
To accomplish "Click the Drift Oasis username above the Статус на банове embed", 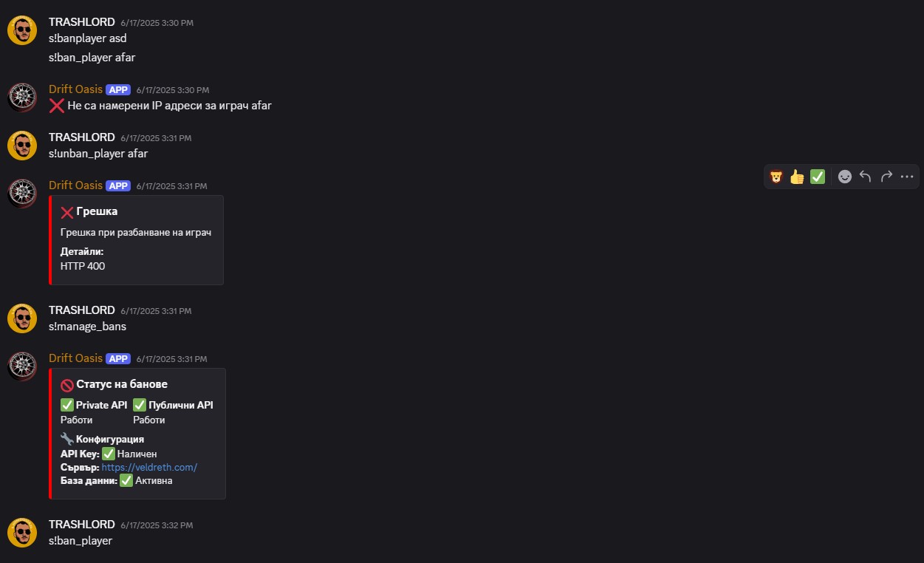I will click(75, 358).
